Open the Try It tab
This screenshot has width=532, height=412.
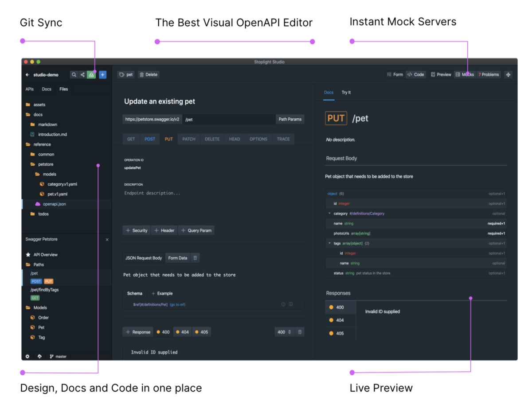coord(346,93)
